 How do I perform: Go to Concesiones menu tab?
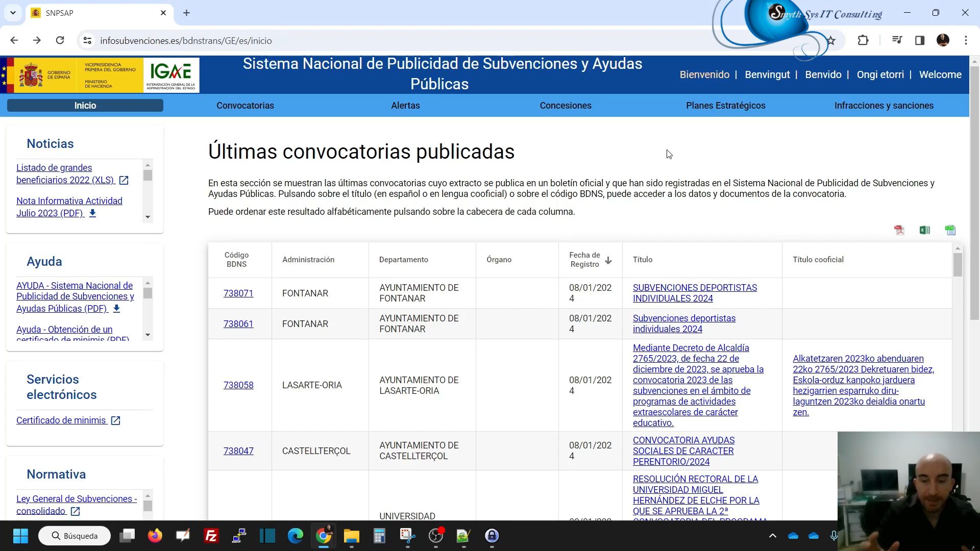[565, 106]
